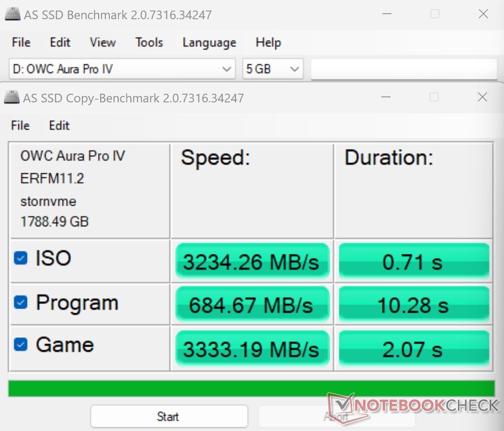The width and height of the screenshot is (504, 431).
Task: Open File menu in AS SSD Benchmark window
Action: click(x=21, y=43)
